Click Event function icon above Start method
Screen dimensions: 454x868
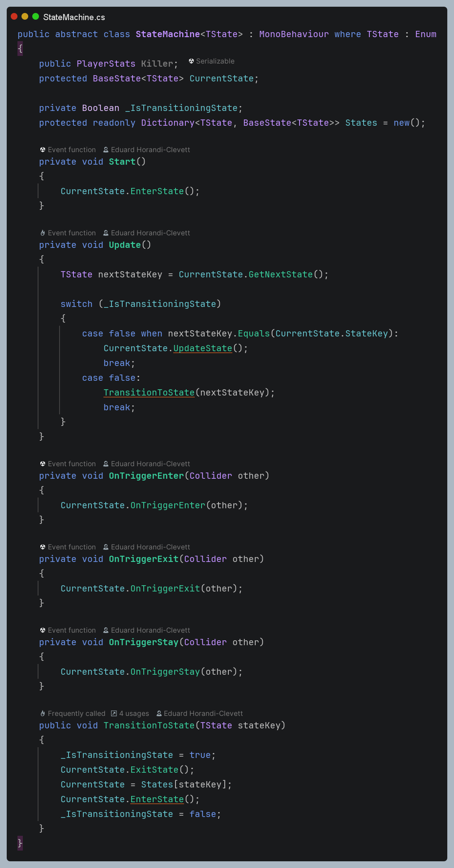coord(43,150)
